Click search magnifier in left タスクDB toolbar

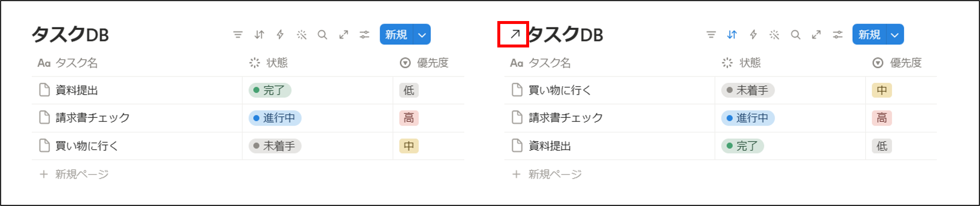(322, 35)
